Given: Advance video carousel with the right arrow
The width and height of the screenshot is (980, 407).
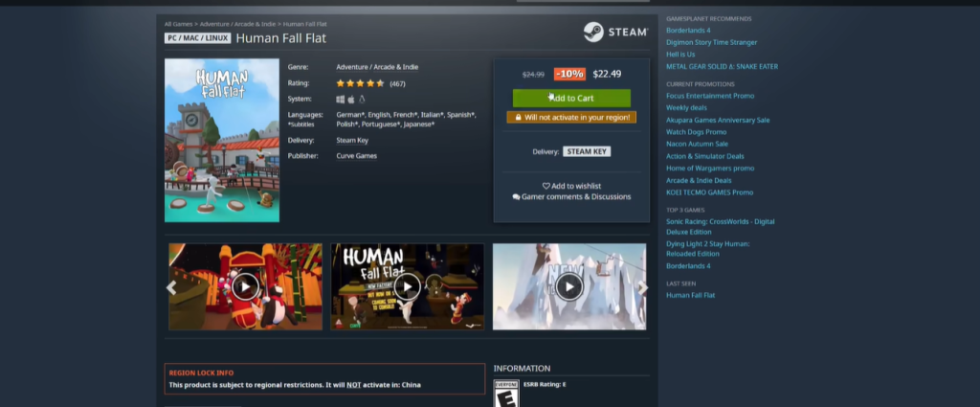Looking at the screenshot, I should click(x=643, y=286).
